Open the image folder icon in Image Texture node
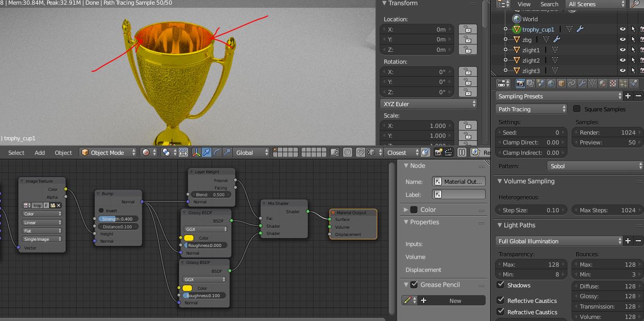Viewport: 644px width, 321px height. pyautogui.click(x=53, y=206)
